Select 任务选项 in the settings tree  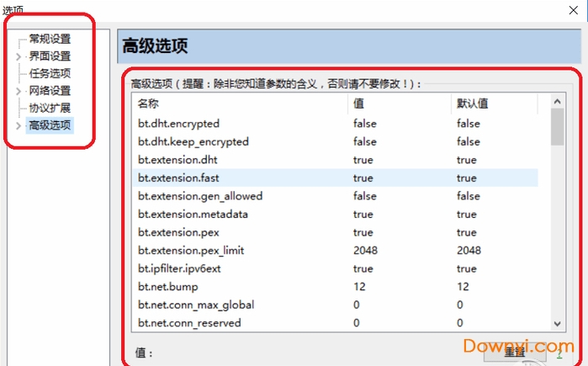(50, 73)
